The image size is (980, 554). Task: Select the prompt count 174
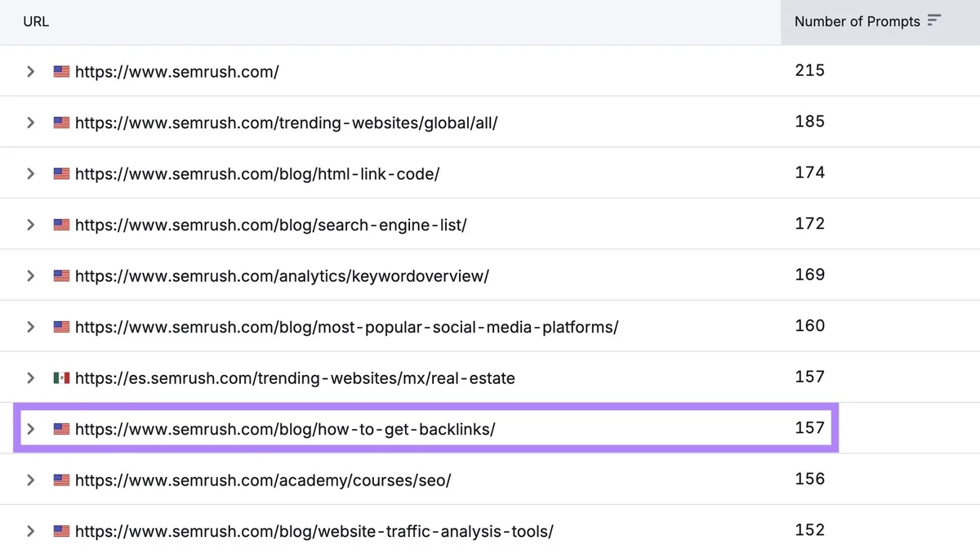pyautogui.click(x=810, y=172)
